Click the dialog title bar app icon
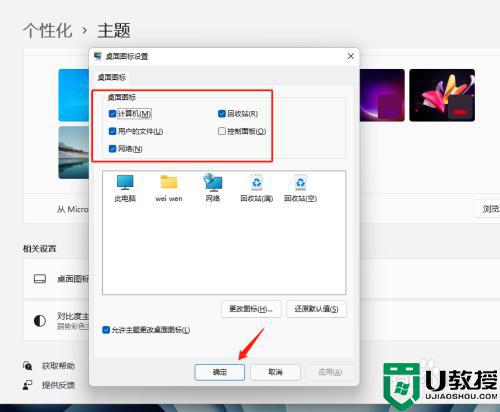The width and height of the screenshot is (500, 412). [98, 56]
